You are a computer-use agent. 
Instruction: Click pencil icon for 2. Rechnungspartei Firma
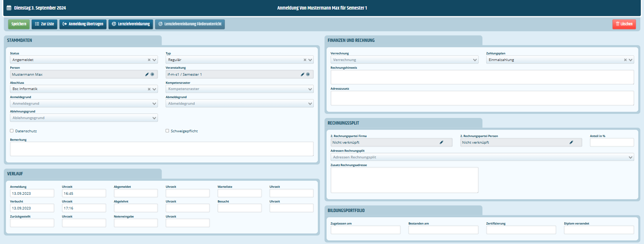[x=442, y=142]
